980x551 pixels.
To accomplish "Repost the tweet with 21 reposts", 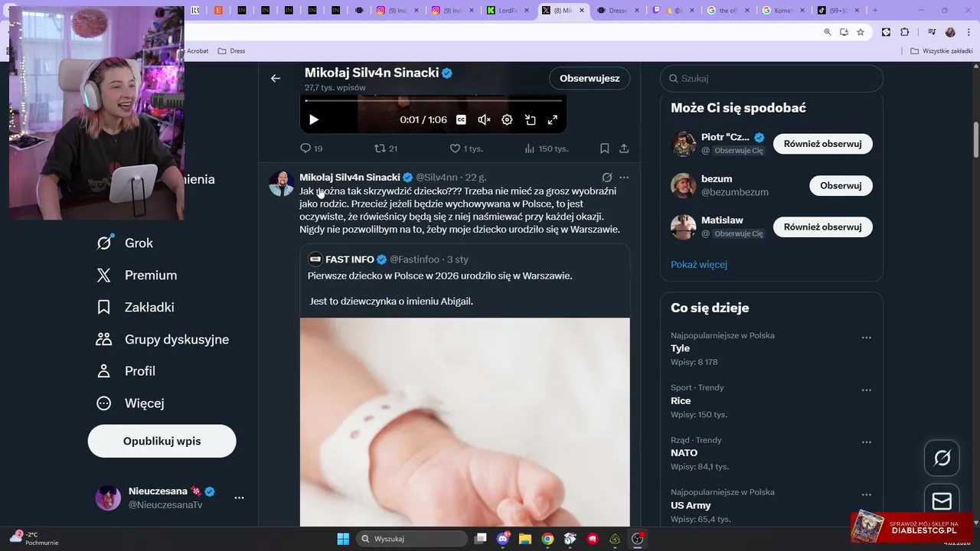I will (385, 148).
